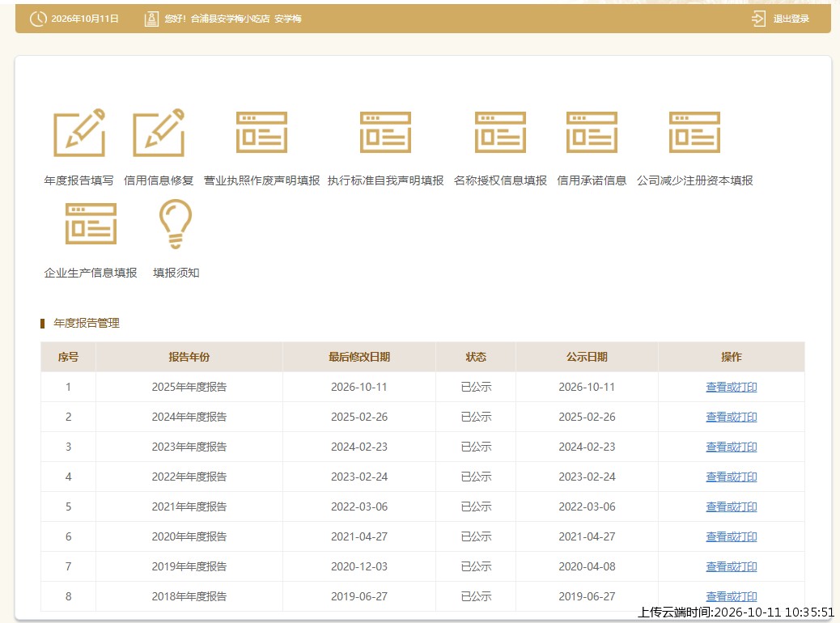Click the logout arrow icon
This screenshot has height=623, width=840.
coord(758,19)
